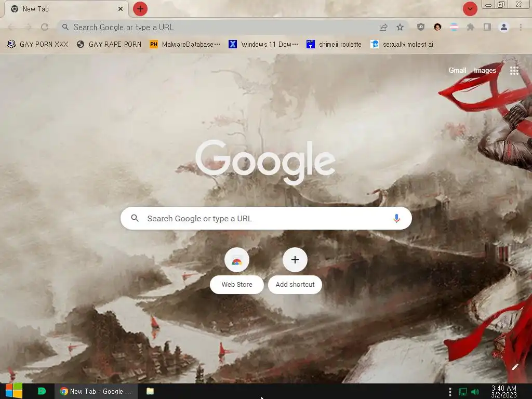Open a new tab with the red plus button

[140, 9]
